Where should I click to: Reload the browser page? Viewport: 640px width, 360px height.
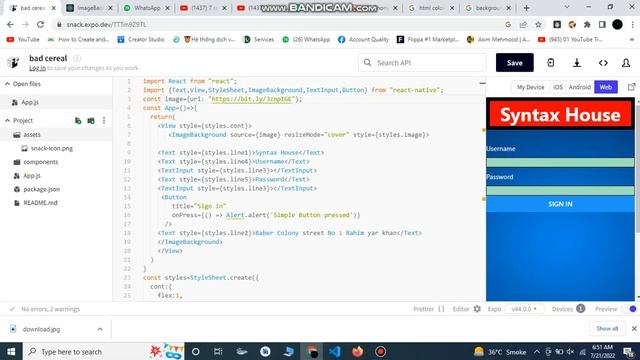(40, 24)
